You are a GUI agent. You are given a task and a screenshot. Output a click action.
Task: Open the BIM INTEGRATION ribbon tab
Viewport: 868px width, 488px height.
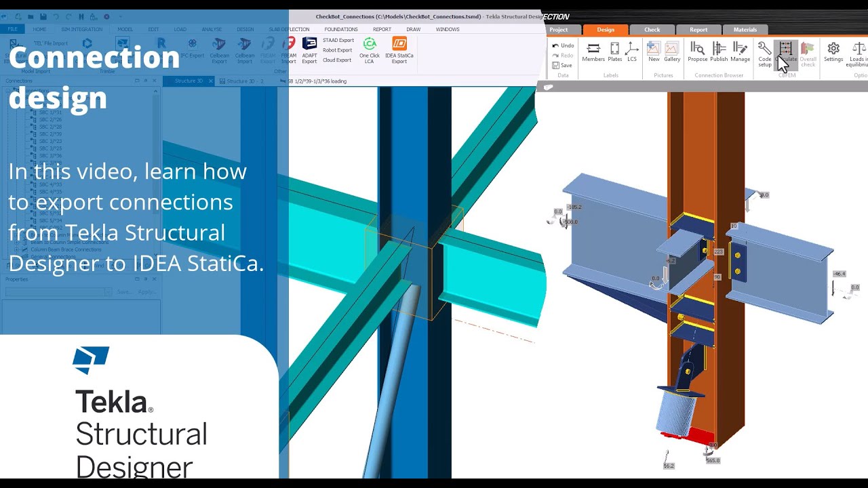82,30
